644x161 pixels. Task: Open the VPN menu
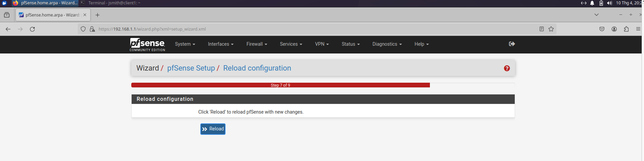coord(322,44)
